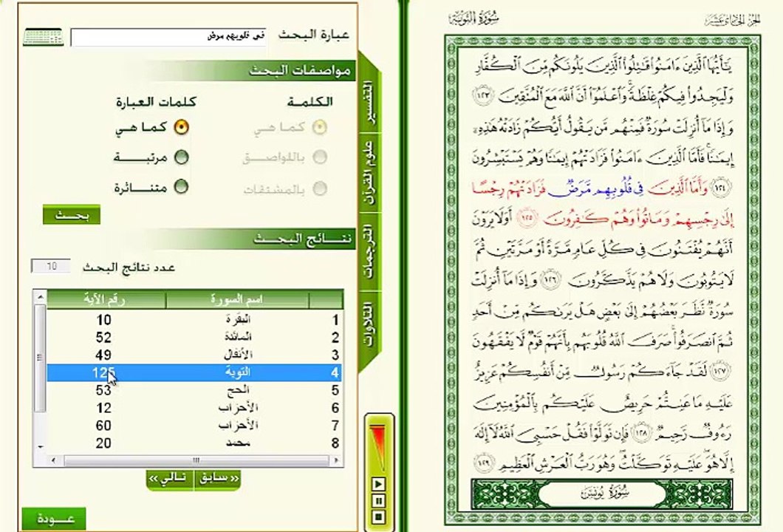
Task: Select كما هي under كلمات العبارة
Action: [181, 127]
